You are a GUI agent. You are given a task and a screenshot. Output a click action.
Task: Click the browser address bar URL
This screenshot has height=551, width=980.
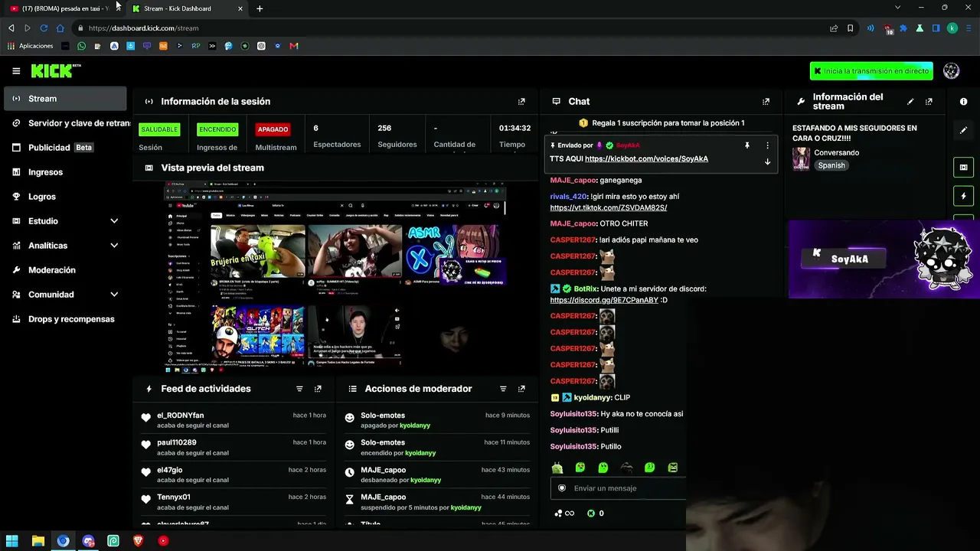(x=143, y=28)
